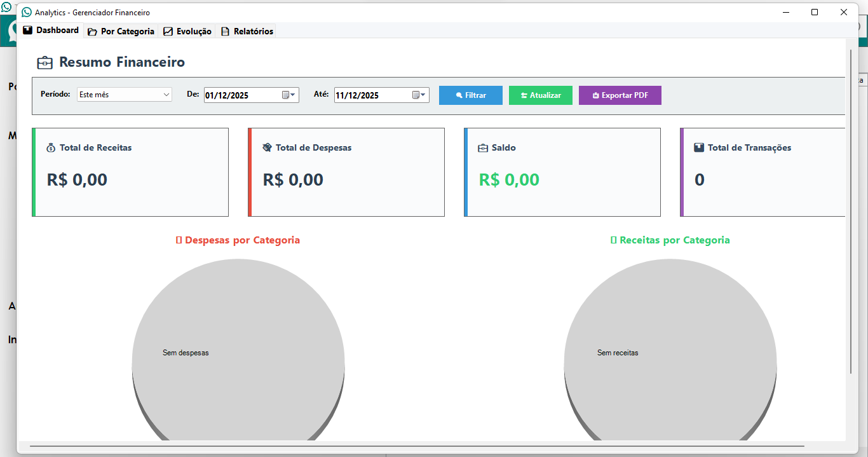Open the Evolução tab
Image resolution: width=868 pixels, height=457 pixels.
pyautogui.click(x=188, y=31)
